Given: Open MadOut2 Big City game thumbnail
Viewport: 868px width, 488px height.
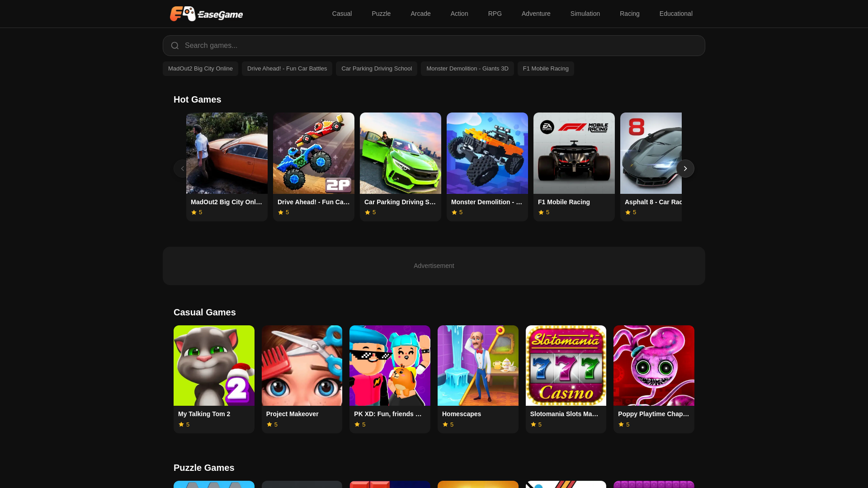Looking at the screenshot, I should click(x=227, y=153).
